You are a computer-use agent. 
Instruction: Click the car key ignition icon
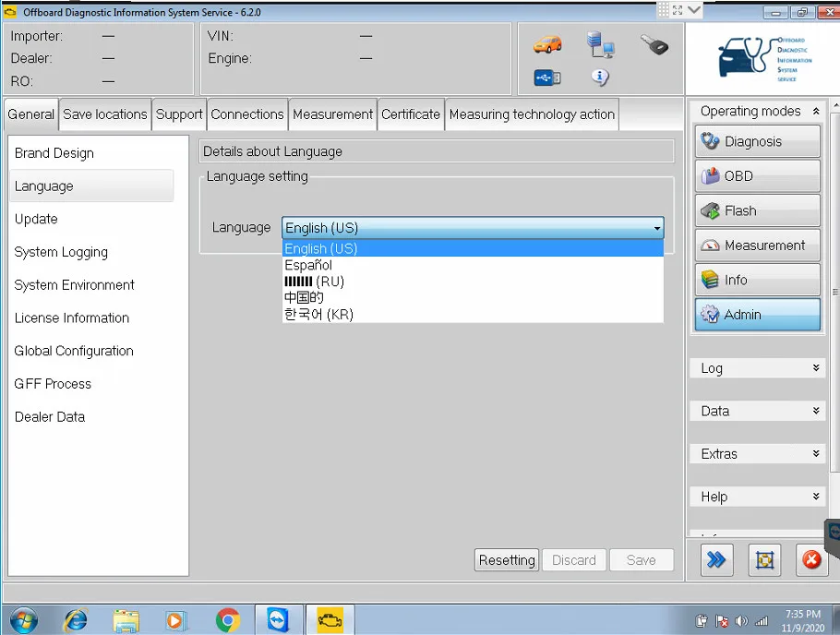click(x=654, y=44)
